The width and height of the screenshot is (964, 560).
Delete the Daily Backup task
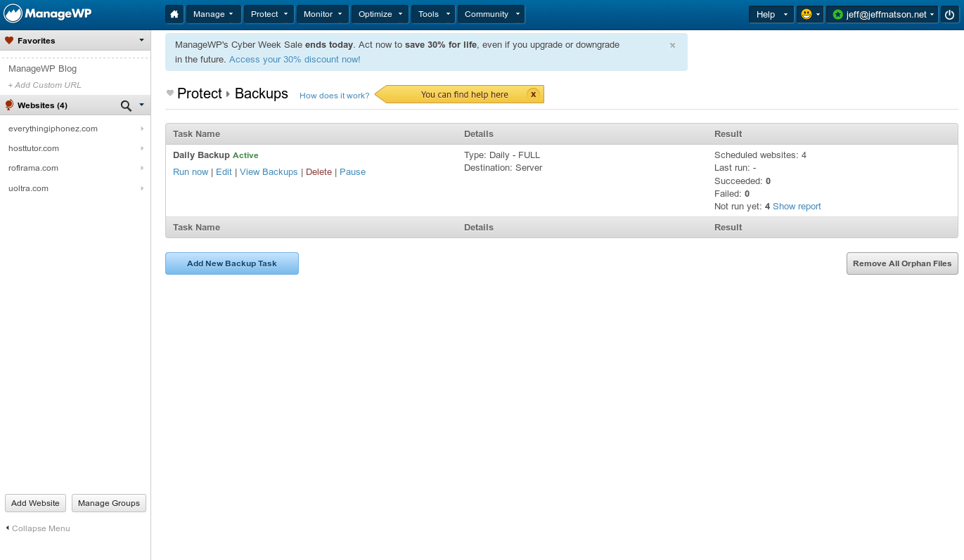[319, 172]
